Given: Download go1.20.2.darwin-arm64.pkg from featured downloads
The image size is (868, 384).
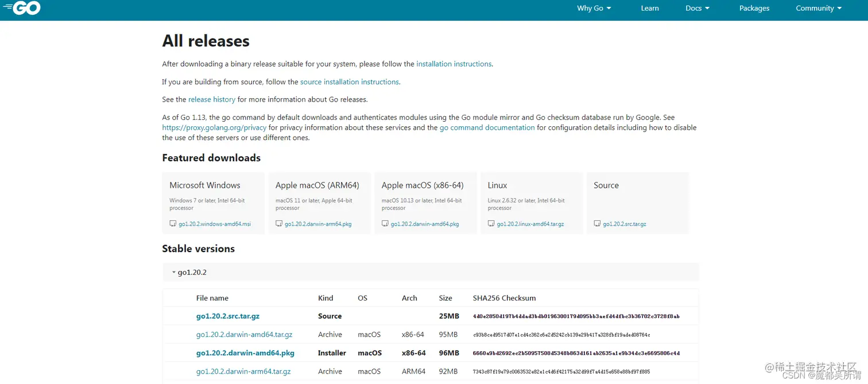Looking at the screenshot, I should coord(318,224).
